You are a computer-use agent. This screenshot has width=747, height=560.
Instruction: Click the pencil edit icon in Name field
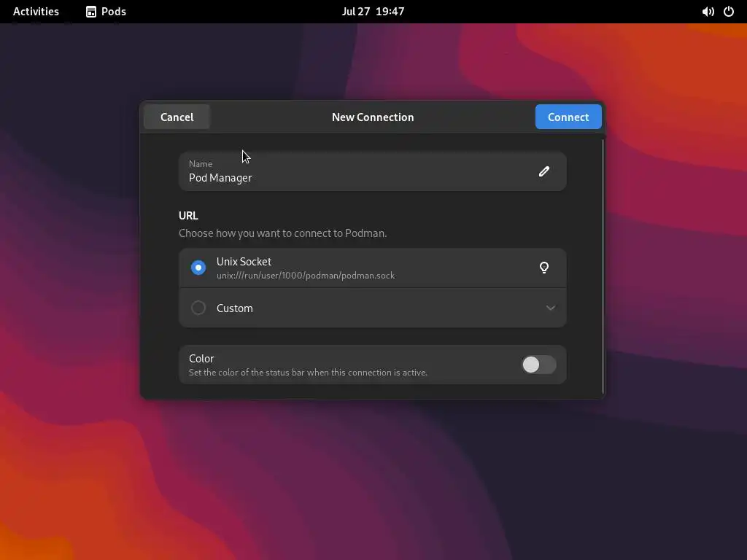(544, 171)
